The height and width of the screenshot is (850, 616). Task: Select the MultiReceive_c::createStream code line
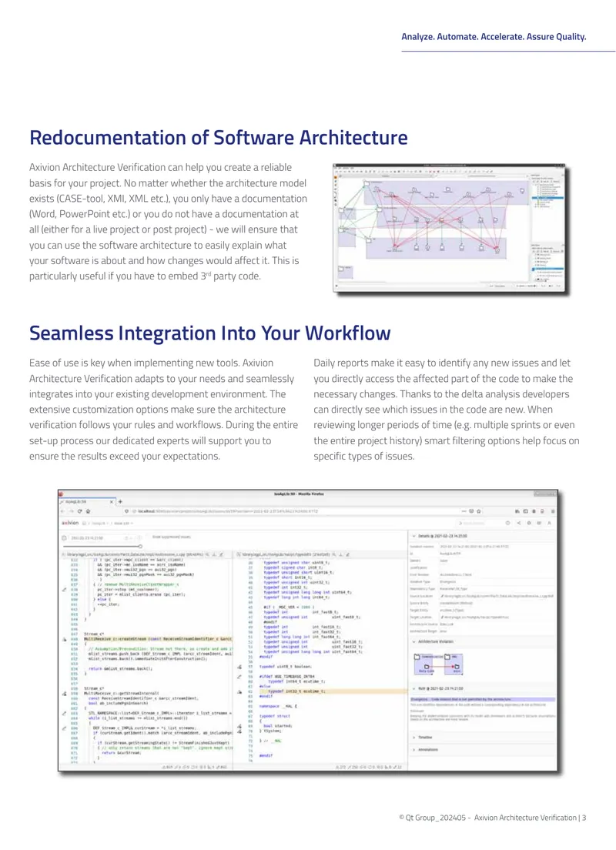[158, 639]
